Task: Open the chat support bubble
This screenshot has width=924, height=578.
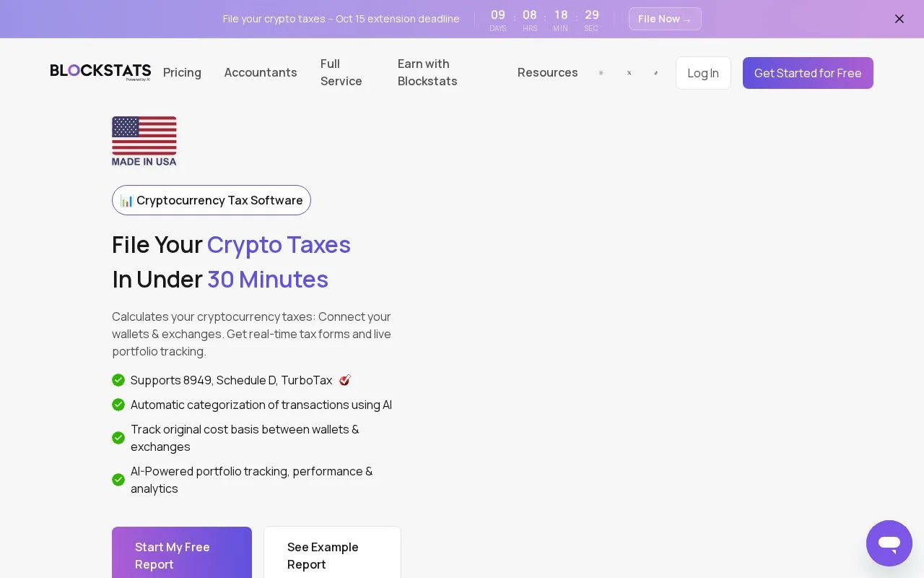Action: [889, 543]
